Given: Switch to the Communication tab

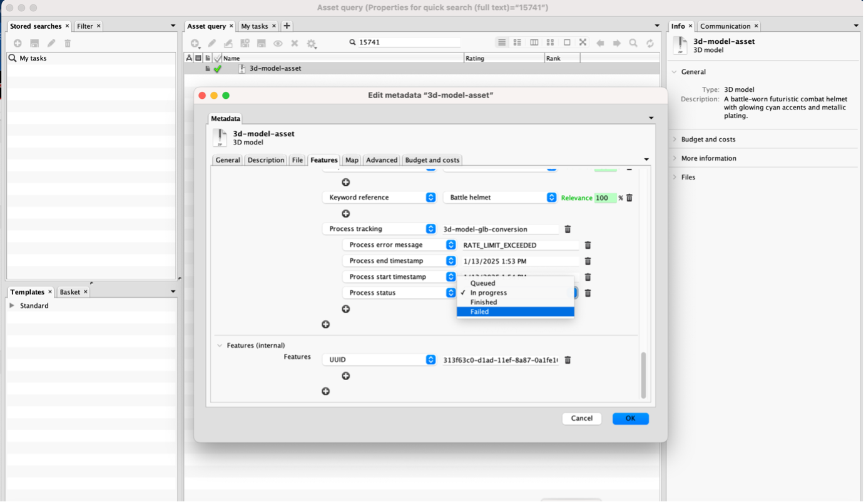Looking at the screenshot, I should [725, 26].
